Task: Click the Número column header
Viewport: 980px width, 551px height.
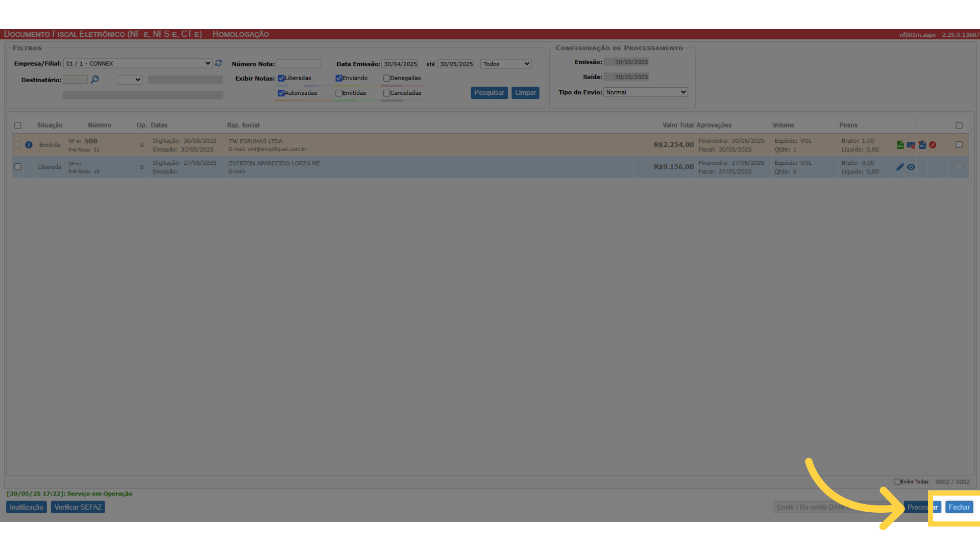Action: [x=100, y=126]
